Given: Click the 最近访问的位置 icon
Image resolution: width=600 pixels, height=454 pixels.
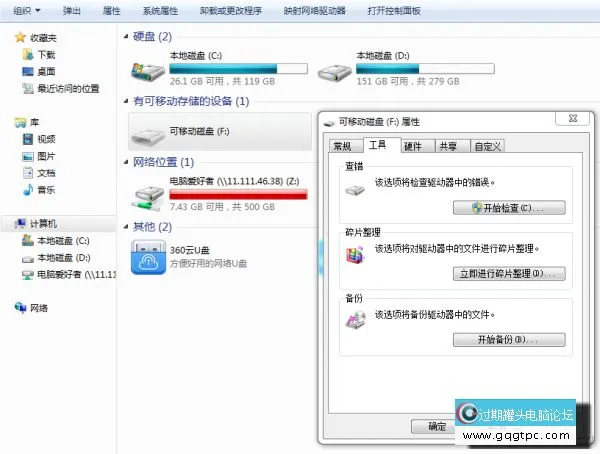Looking at the screenshot, I should tap(28, 88).
